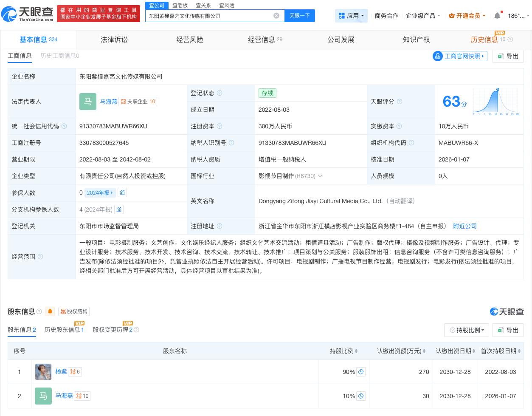Viewport: 532px width, 416px height.
Task: Click the 天眼一下 search button
Action: tap(300, 16)
